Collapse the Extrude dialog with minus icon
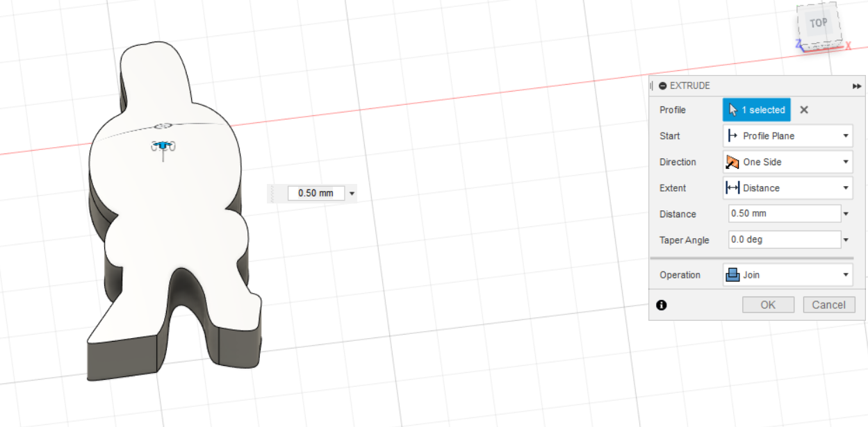This screenshot has width=868, height=427. (663, 85)
